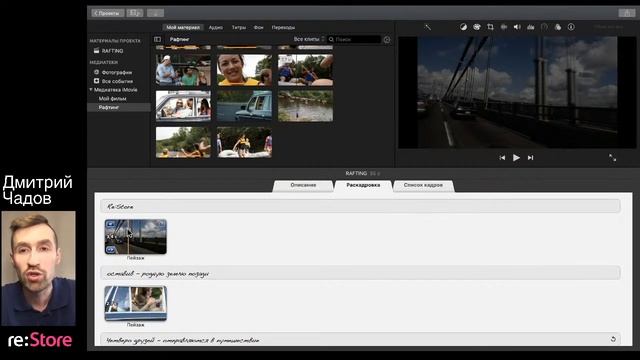The height and width of the screenshot is (360, 640).
Task: Open the speed adjustment icon
Action: pos(544,27)
